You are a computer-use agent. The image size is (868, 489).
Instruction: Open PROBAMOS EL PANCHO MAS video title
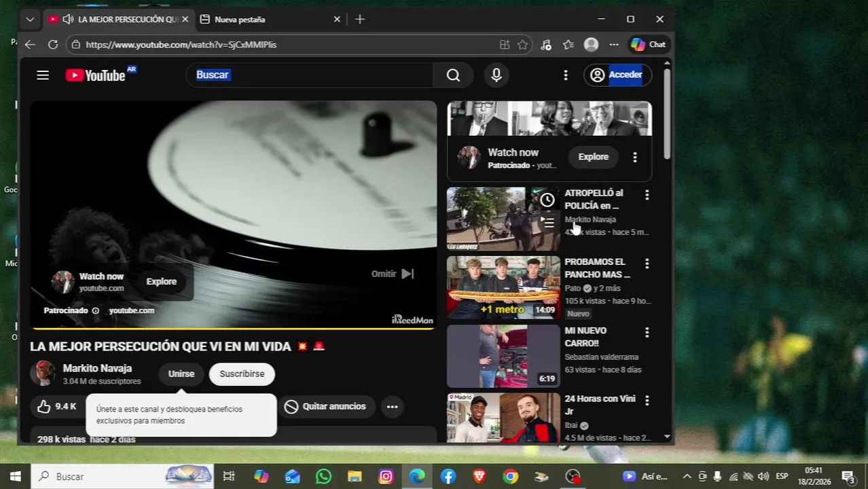tap(598, 268)
